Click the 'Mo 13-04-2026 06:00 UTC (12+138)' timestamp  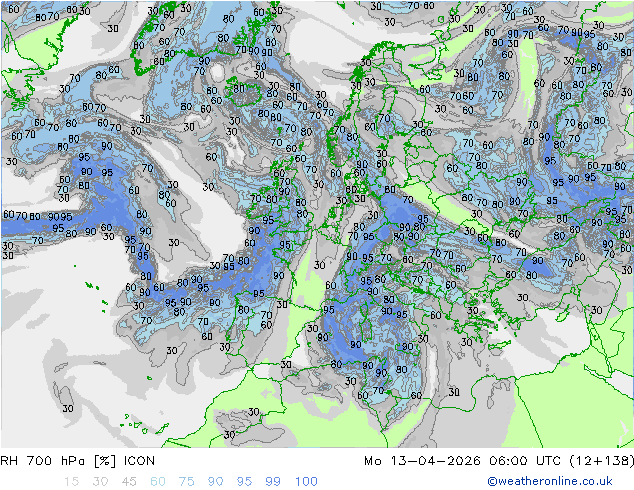click(x=499, y=461)
